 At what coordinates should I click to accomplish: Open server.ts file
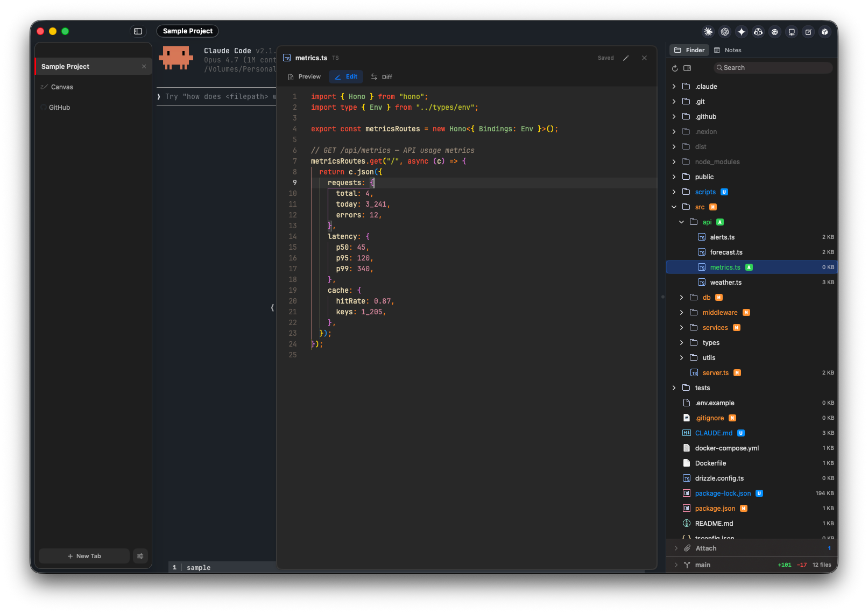(752, 373)
